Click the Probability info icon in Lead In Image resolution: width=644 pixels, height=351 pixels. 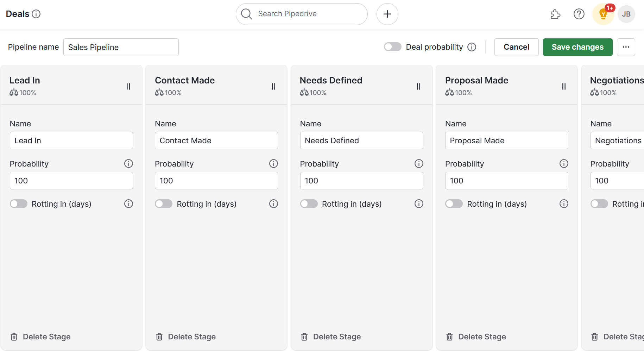tap(128, 163)
